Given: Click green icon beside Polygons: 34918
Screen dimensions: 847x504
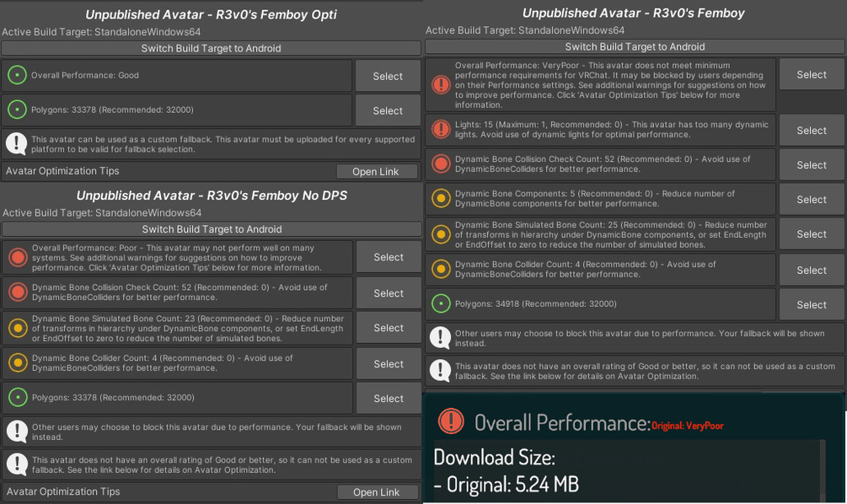Looking at the screenshot, I should pyautogui.click(x=441, y=303).
